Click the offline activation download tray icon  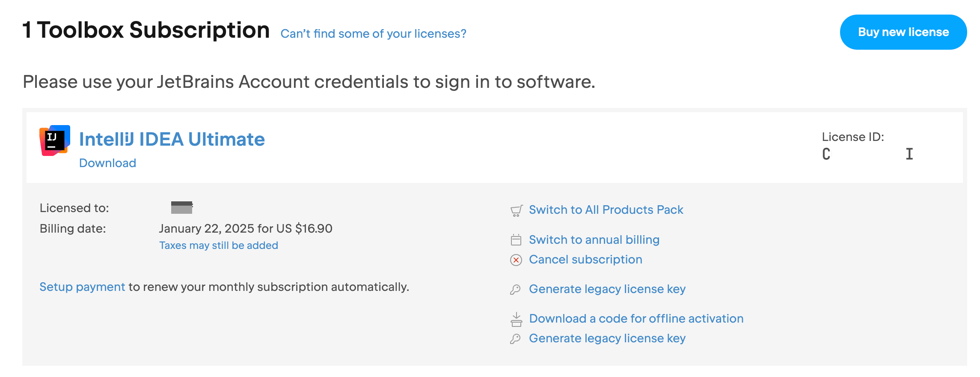pyautogui.click(x=517, y=319)
